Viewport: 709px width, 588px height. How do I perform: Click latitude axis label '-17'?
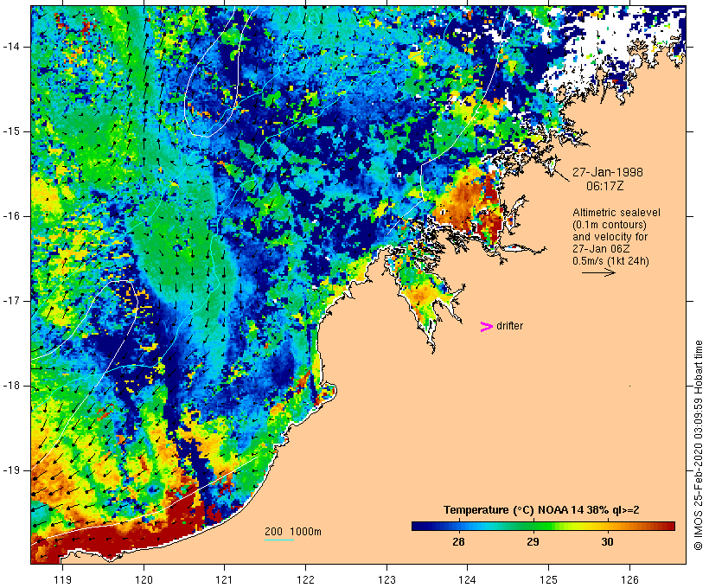pos(10,301)
